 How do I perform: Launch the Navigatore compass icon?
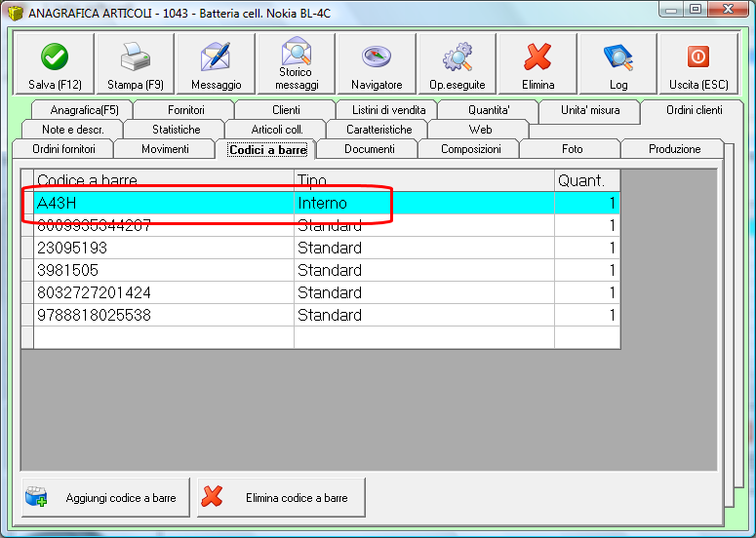[x=377, y=57]
